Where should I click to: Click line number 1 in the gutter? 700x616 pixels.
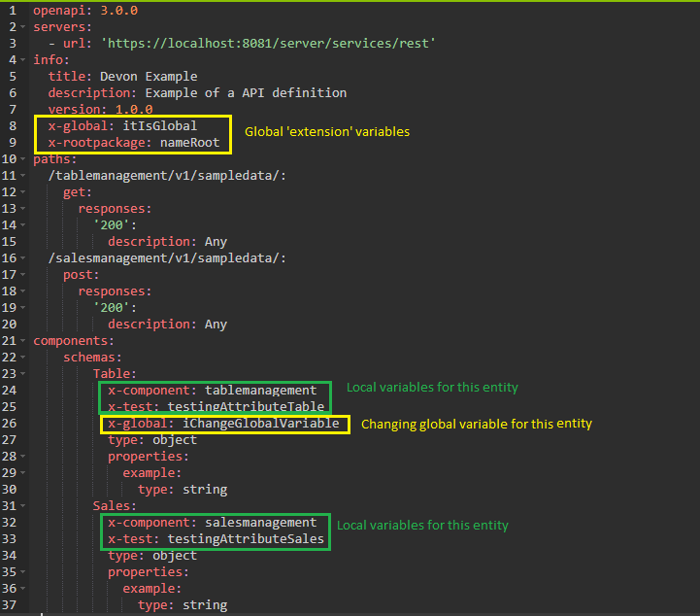point(13,11)
